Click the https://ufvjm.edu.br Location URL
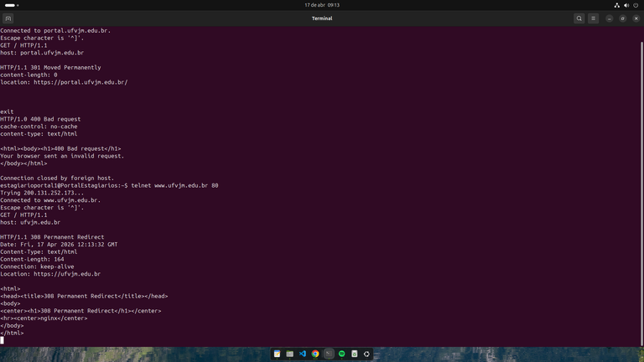Viewport: 644px width, 362px height. [x=67, y=274]
